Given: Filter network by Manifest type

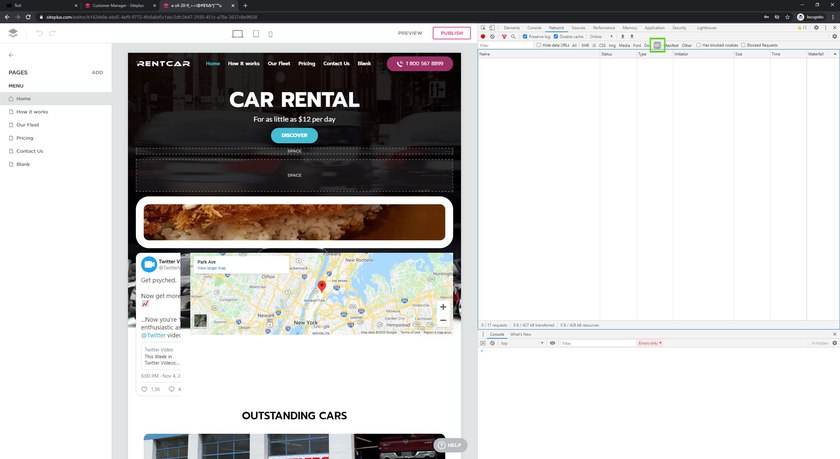Looking at the screenshot, I should tap(672, 46).
